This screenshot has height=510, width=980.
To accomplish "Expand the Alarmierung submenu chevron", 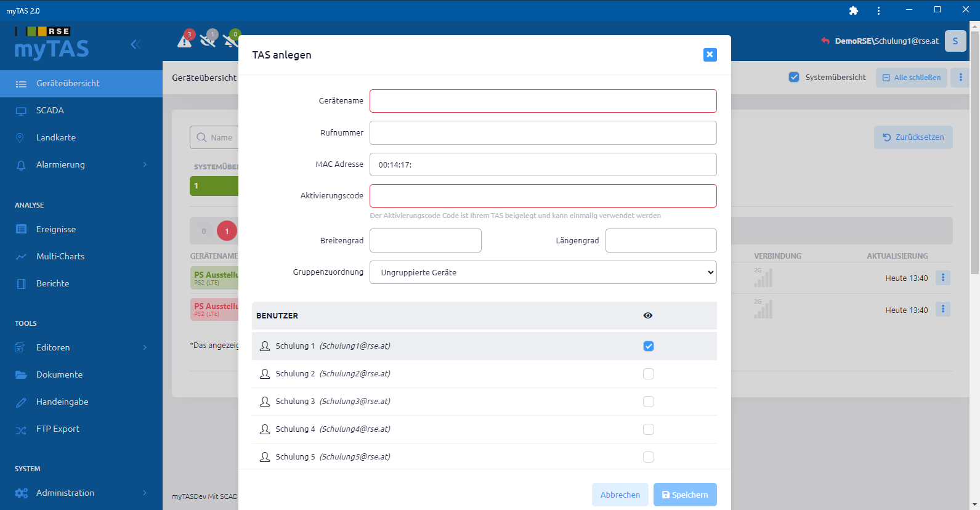I will [145, 164].
